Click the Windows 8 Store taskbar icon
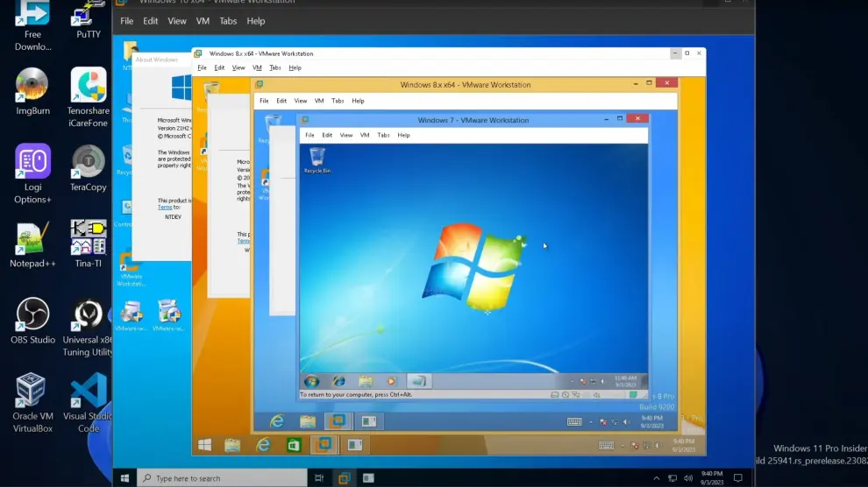The image size is (868, 487). (293, 445)
